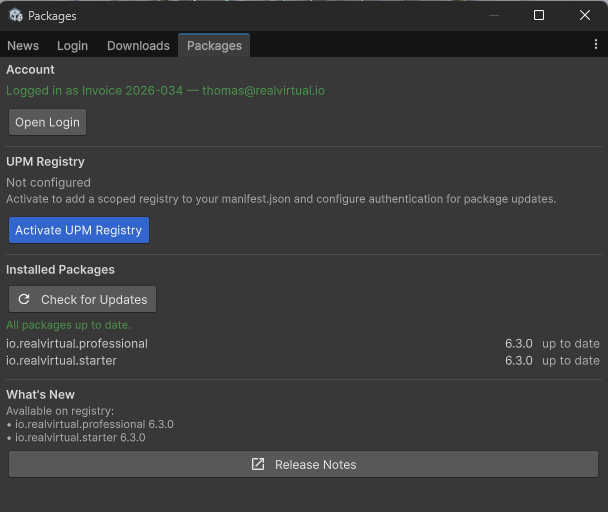Close the Packages window
Screen dimensions: 608x512
pos(585,15)
